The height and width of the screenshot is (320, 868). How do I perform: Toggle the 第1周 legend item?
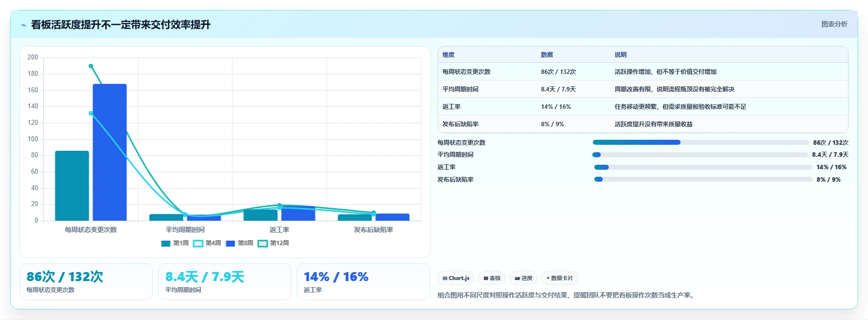pos(175,243)
